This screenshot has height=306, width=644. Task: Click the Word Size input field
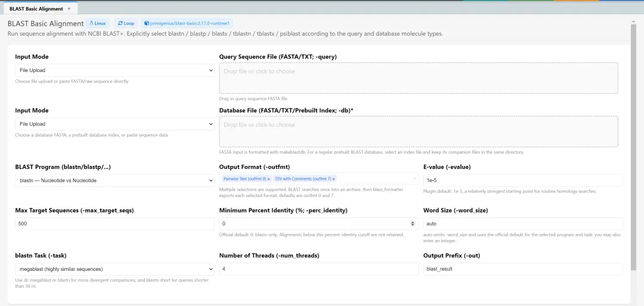[523, 224]
